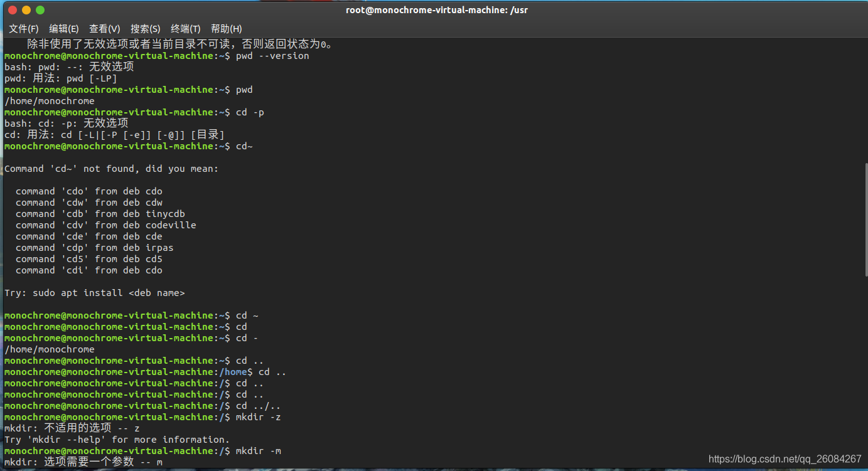Screen dimensions: 868x471
Task: Click the 'cd -' command text
Action: click(x=247, y=338)
